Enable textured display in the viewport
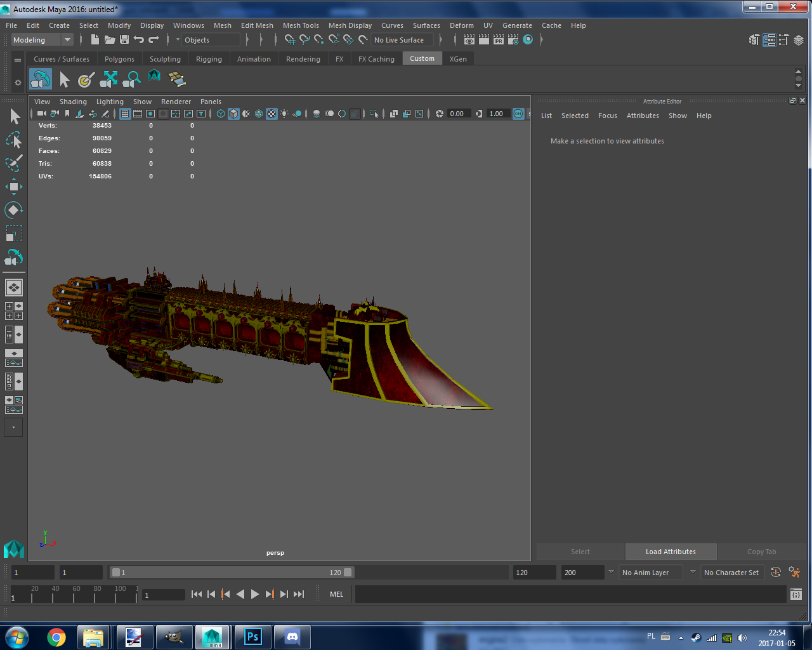Image resolution: width=812 pixels, height=650 pixels. pyautogui.click(x=272, y=114)
